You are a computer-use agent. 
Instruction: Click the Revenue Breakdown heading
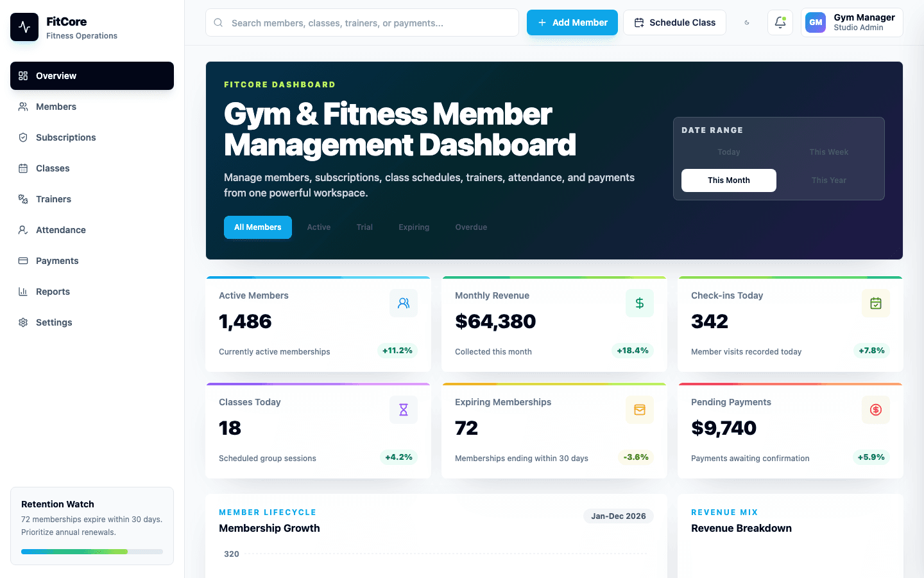coord(741,529)
